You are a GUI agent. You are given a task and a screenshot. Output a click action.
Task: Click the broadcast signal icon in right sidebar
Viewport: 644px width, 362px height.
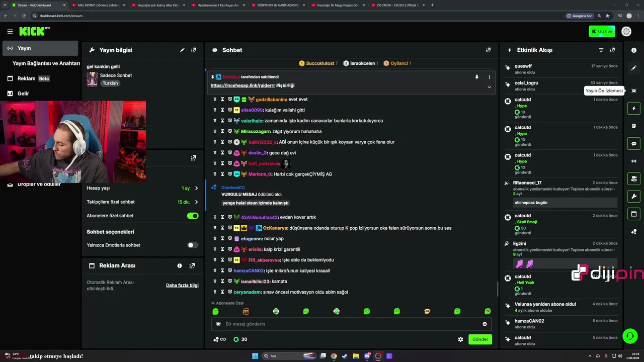pos(634,161)
